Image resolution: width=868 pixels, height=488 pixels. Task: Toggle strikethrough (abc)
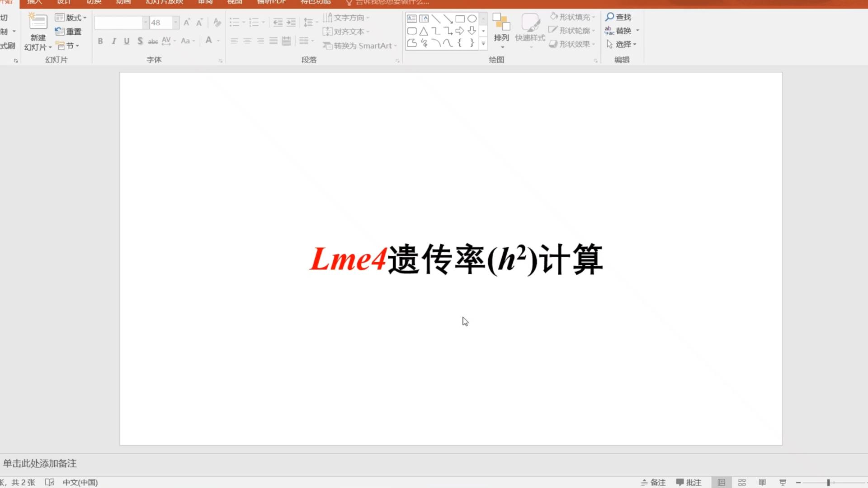[x=153, y=41]
